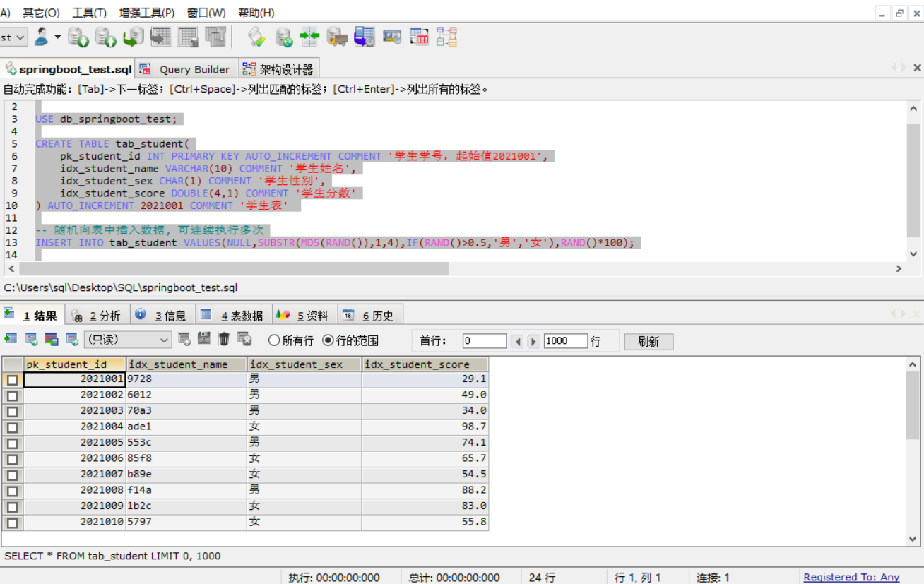
Task: Click the schema designer toolbar icon
Action: click(x=446, y=37)
